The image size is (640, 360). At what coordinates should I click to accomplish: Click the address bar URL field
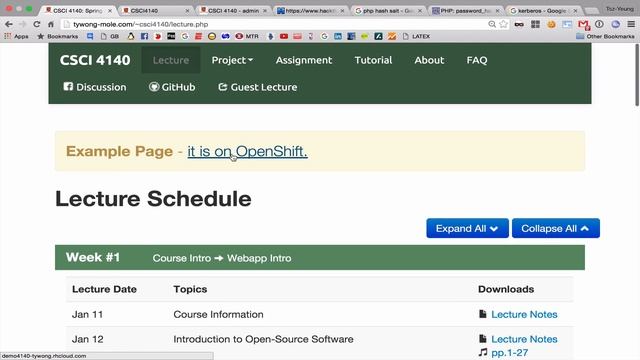[x=278, y=24]
